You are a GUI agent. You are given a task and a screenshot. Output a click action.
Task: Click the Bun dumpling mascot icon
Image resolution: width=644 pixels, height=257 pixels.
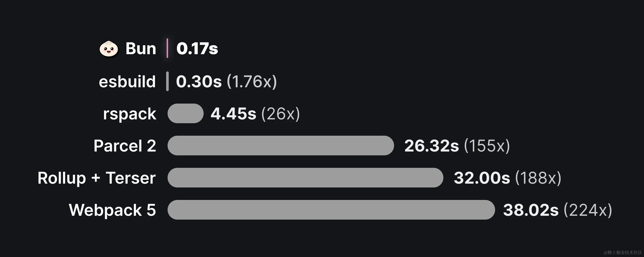(x=109, y=49)
